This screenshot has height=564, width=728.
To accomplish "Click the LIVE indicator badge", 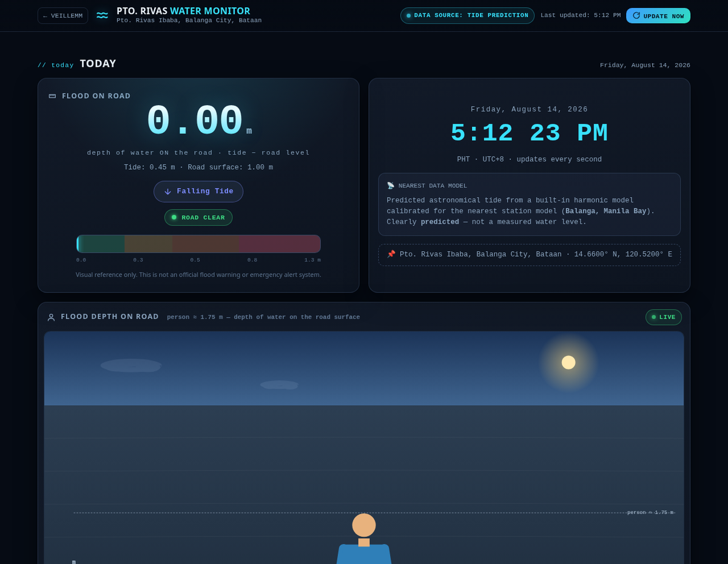I will (x=664, y=317).
